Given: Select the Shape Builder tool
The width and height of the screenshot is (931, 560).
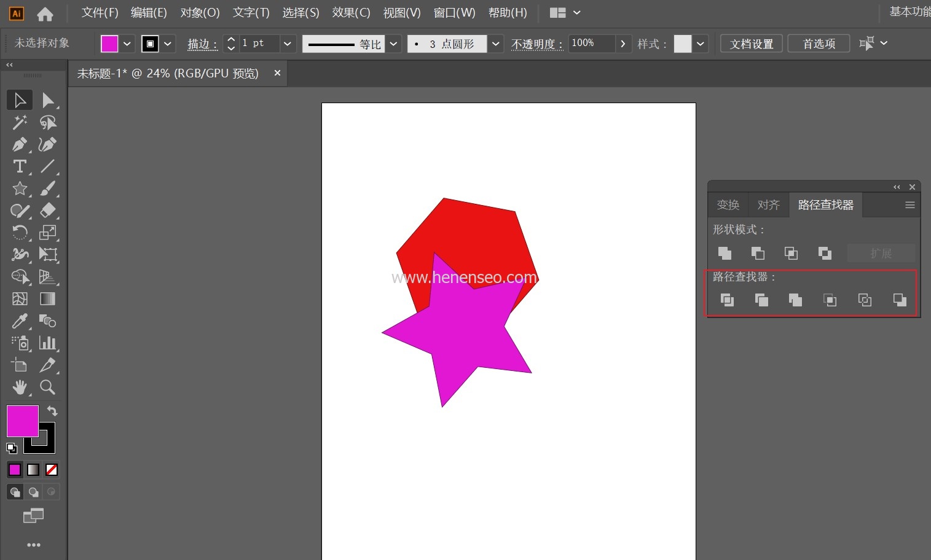Looking at the screenshot, I should 20,276.
